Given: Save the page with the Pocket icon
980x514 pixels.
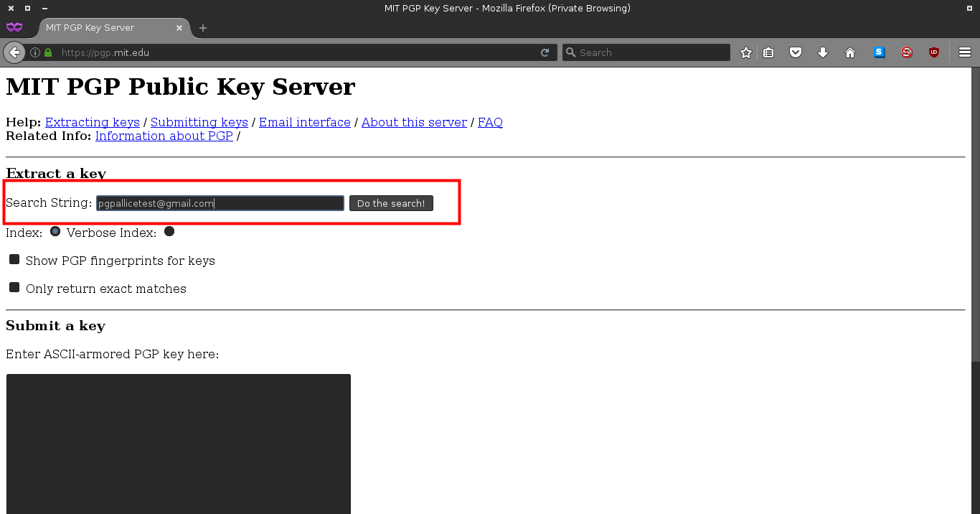Looking at the screenshot, I should point(796,52).
